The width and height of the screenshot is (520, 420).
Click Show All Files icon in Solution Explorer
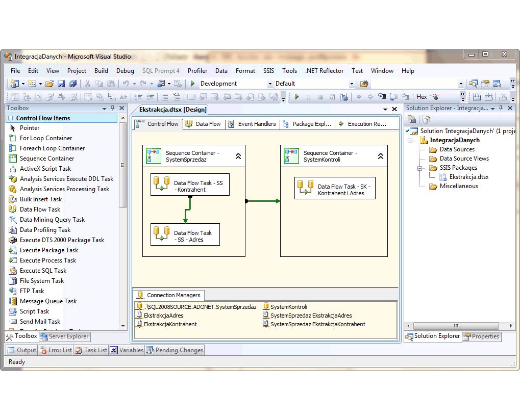coord(427,119)
